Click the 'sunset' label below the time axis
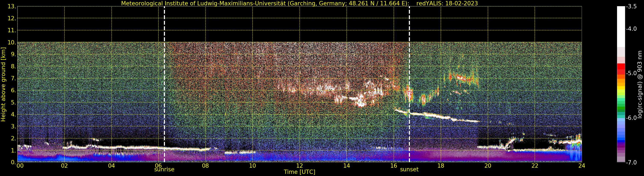Image resolution: width=644 pixels, height=176 pixels. (409, 170)
